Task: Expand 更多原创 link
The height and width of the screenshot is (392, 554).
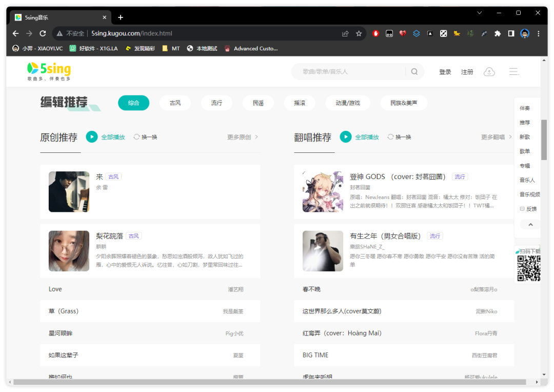Action: pos(243,137)
